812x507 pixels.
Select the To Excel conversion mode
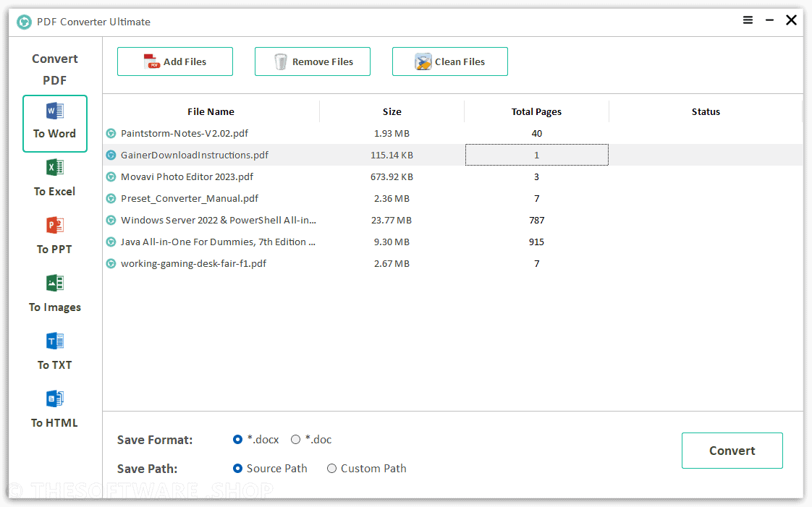[55, 179]
